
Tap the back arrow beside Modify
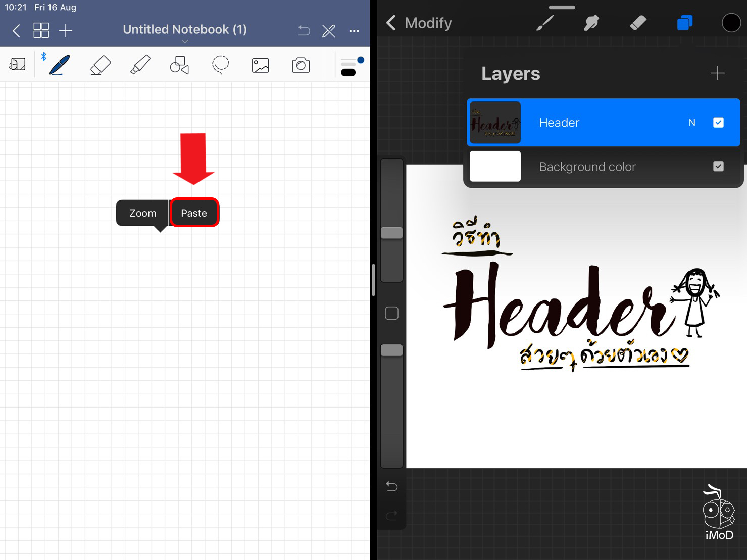(390, 22)
